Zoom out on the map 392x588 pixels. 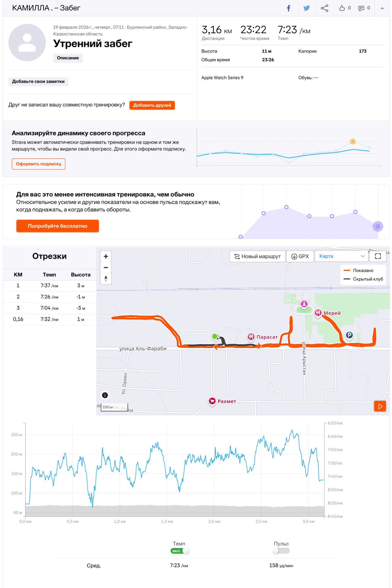pos(106,268)
